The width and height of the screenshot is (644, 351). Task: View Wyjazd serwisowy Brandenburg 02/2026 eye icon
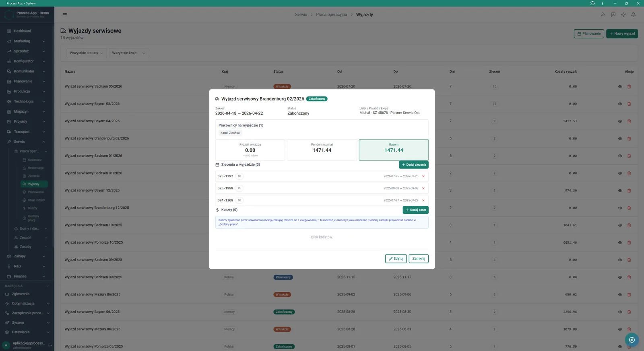point(620,139)
